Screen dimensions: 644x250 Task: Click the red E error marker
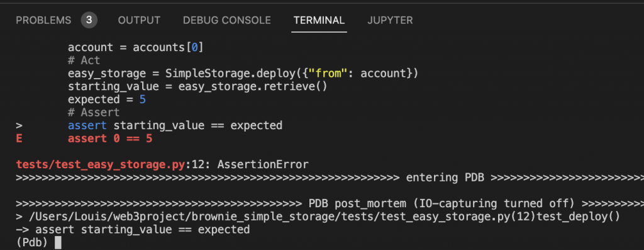click(x=19, y=139)
